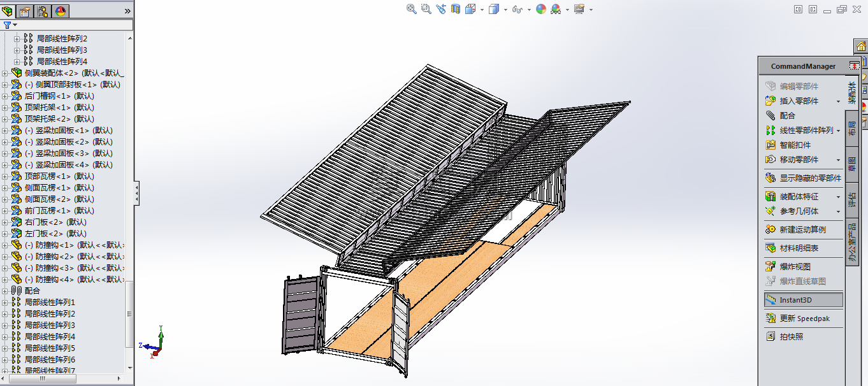The image size is (868, 386).
Task: Click the 配合 paperclip icon in CommandManager
Action: point(770,115)
